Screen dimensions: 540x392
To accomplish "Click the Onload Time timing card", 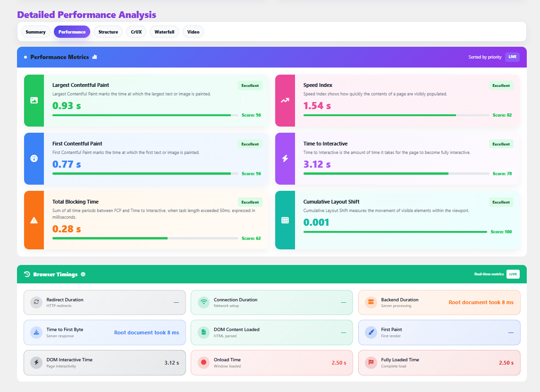I will point(271,363).
